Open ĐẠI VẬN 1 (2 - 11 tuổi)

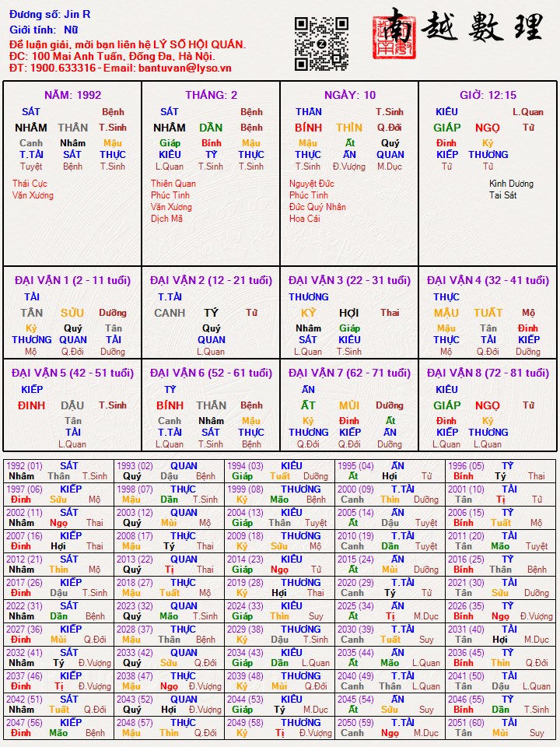[x=72, y=280]
